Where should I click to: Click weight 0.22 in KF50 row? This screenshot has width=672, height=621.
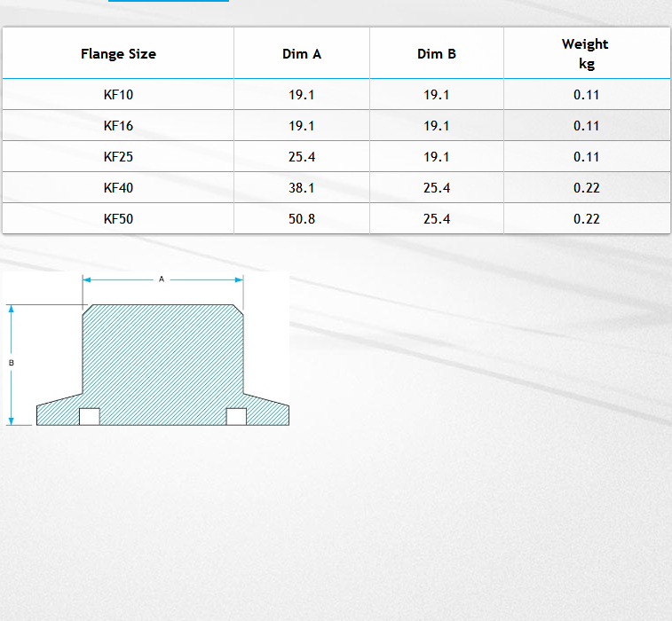[x=587, y=218]
